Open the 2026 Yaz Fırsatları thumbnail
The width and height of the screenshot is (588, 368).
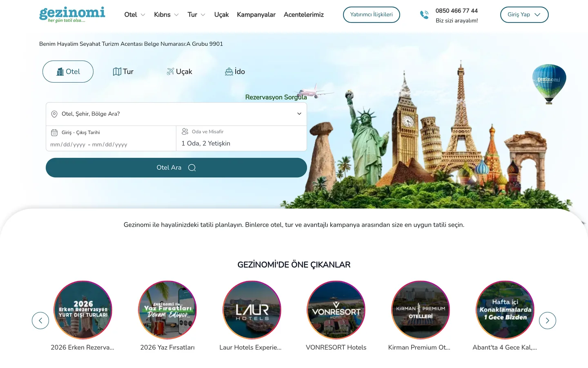pos(167,310)
